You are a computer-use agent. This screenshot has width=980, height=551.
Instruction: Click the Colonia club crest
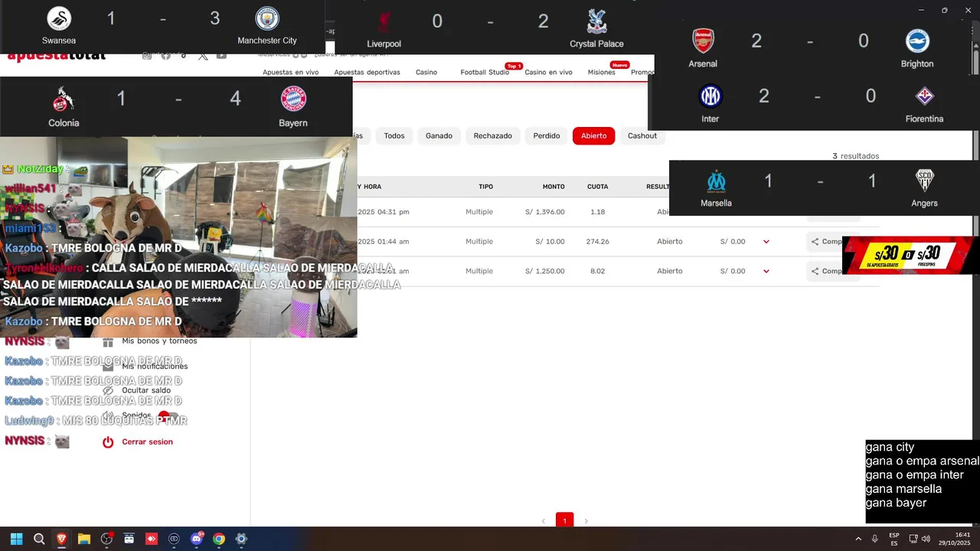(64, 99)
